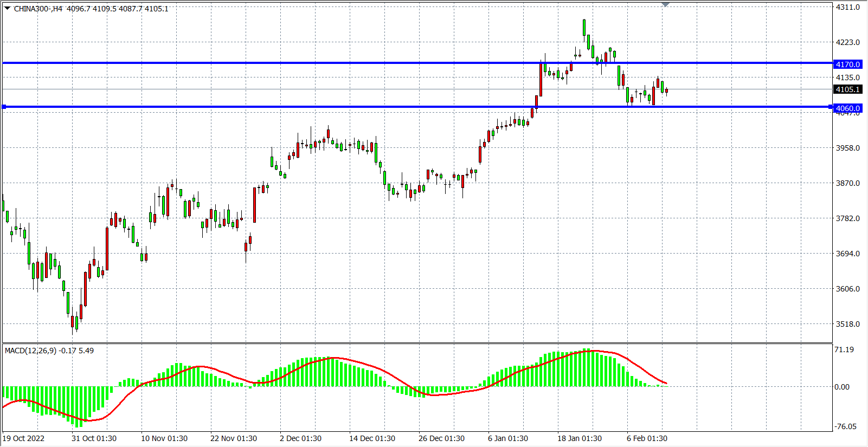Click the 6 Feb 01:30 date label

click(x=647, y=438)
